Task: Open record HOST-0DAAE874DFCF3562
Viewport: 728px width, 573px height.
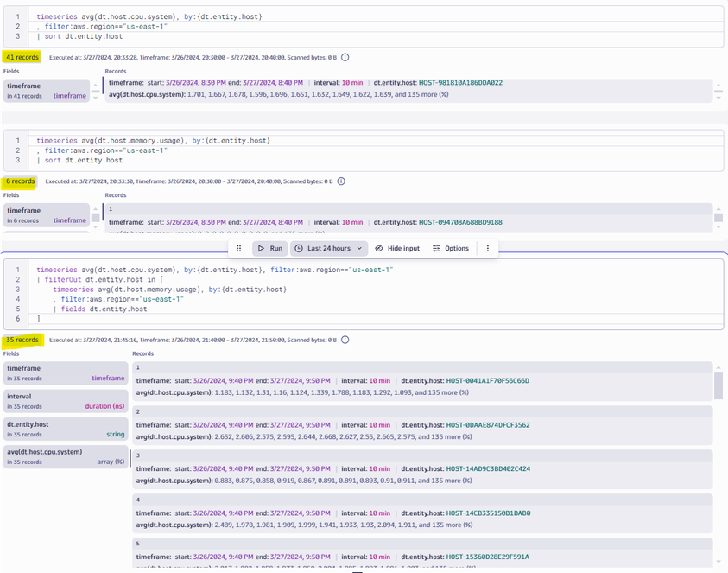Action: 422,430
